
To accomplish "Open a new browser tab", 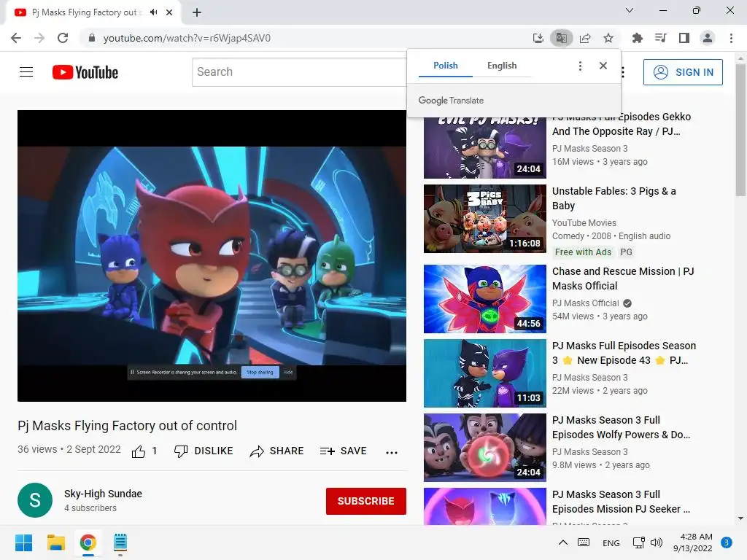I will [197, 12].
